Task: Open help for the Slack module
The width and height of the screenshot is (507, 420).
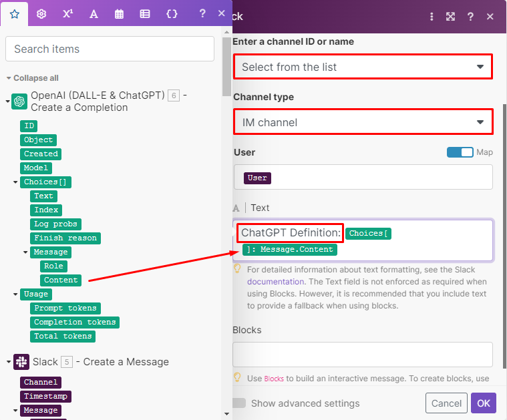Action: [470, 17]
